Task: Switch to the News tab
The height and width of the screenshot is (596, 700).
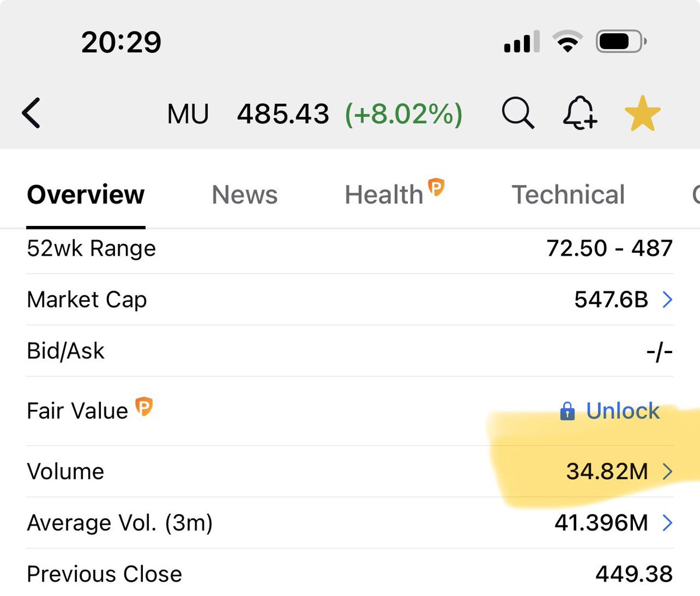Action: pyautogui.click(x=244, y=194)
